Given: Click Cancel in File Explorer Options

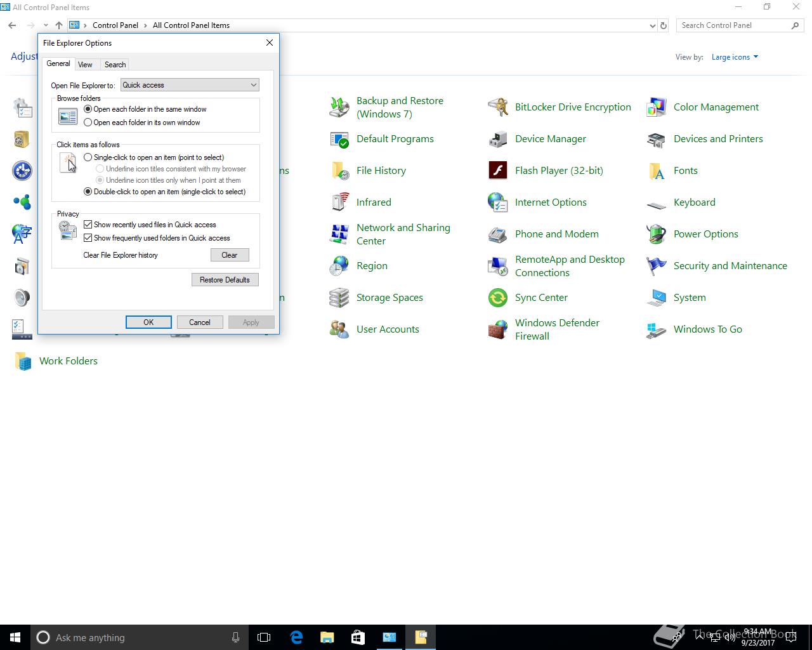Looking at the screenshot, I should tap(200, 322).
